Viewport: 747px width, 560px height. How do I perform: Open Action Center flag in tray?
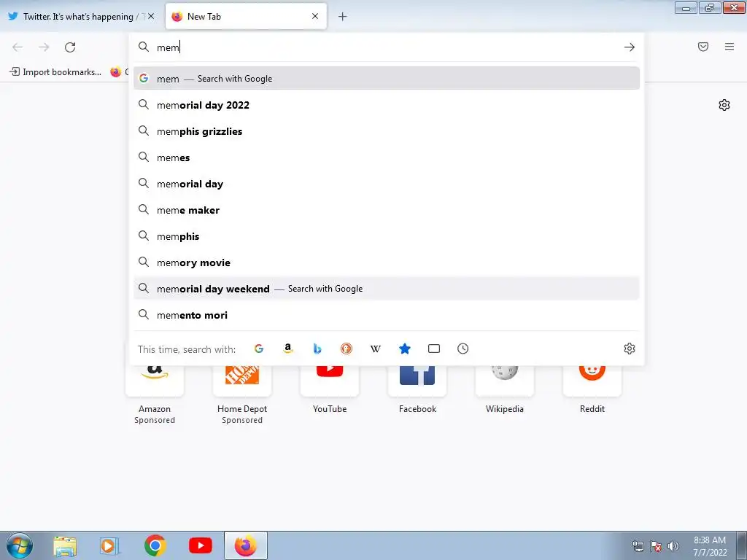click(656, 546)
